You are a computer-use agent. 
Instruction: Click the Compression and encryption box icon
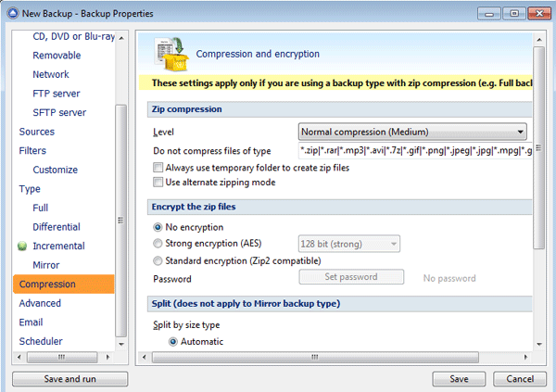coord(171,54)
